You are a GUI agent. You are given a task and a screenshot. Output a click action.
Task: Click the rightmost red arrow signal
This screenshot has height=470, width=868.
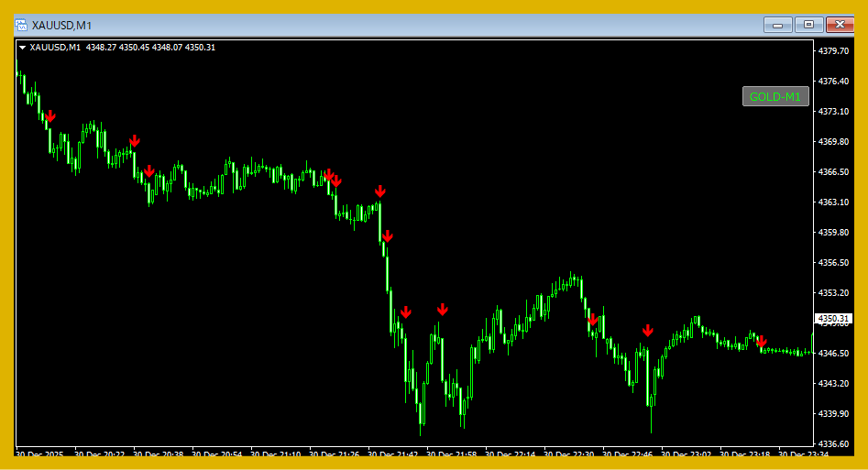point(761,342)
